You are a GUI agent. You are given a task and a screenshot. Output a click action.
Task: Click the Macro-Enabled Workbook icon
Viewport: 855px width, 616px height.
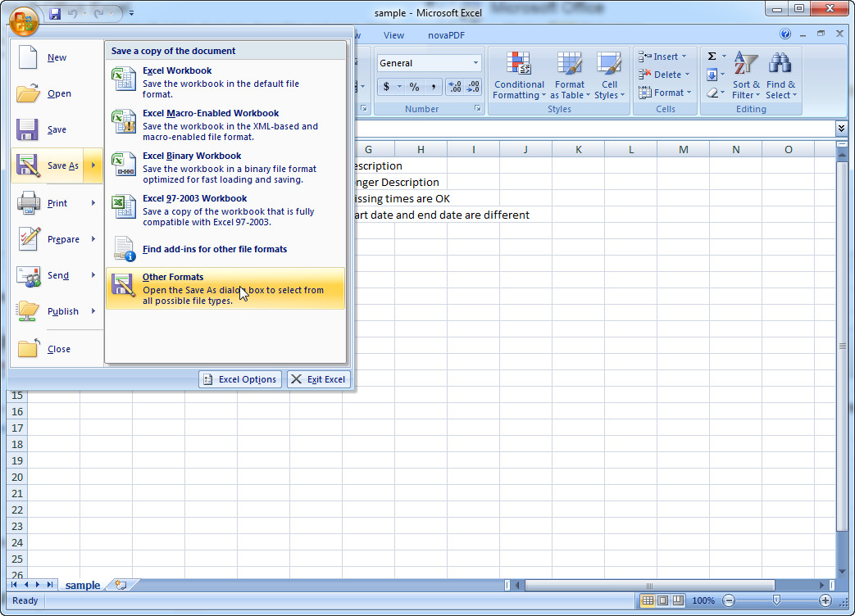click(x=124, y=121)
